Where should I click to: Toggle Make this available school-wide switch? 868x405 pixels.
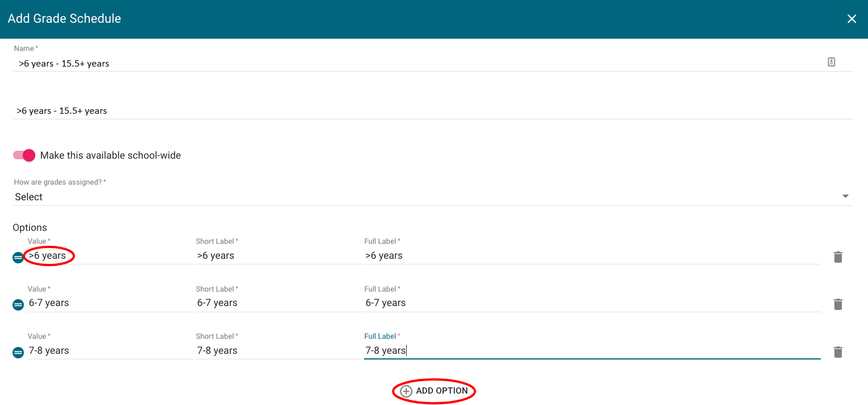[x=24, y=155]
